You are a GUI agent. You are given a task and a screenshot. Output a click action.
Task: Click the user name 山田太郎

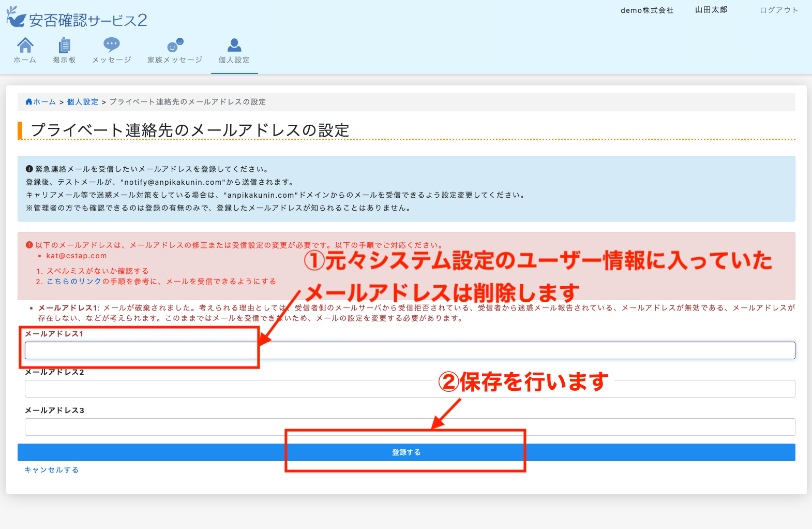(711, 10)
